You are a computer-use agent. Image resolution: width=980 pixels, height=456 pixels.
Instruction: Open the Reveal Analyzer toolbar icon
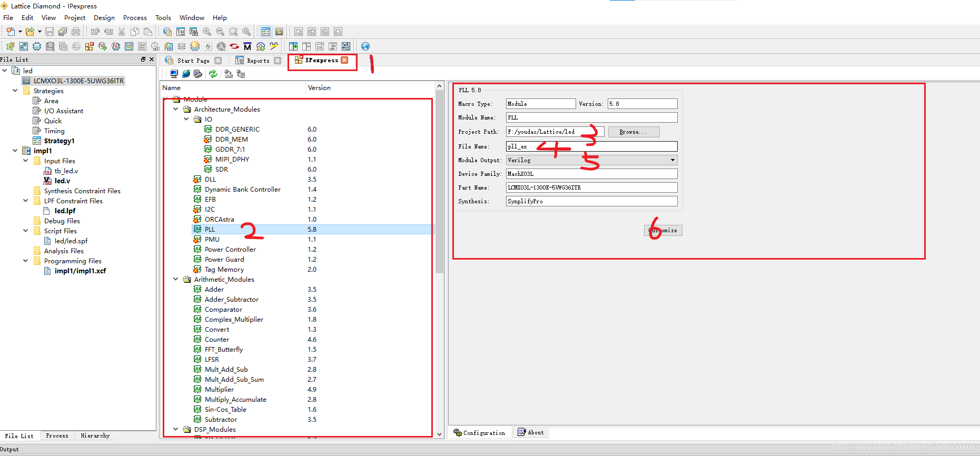(x=116, y=46)
